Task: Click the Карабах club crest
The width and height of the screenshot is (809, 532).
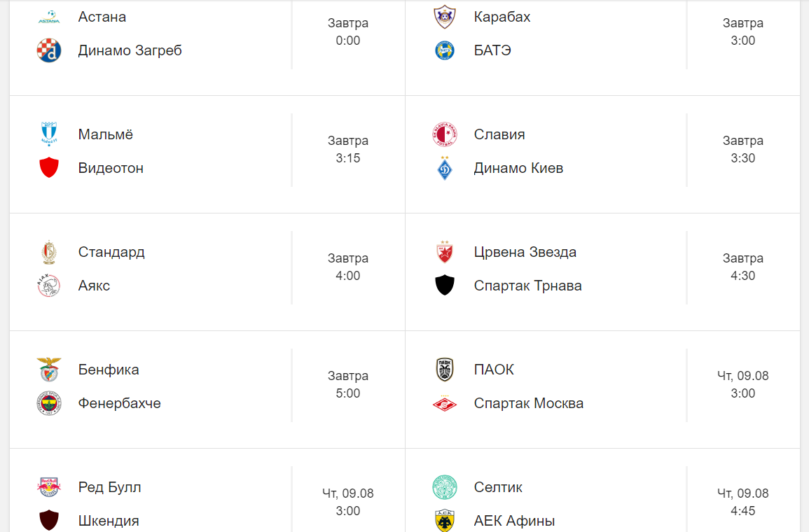Action: 445,17
